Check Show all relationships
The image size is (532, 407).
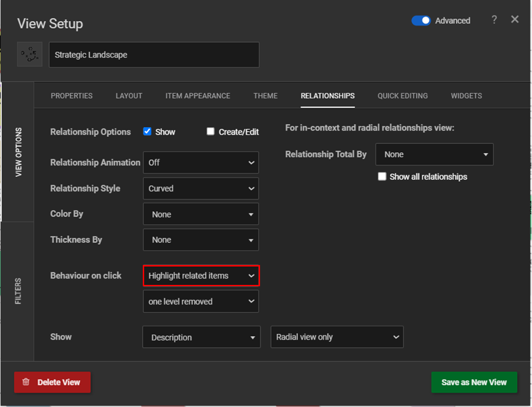coord(382,176)
